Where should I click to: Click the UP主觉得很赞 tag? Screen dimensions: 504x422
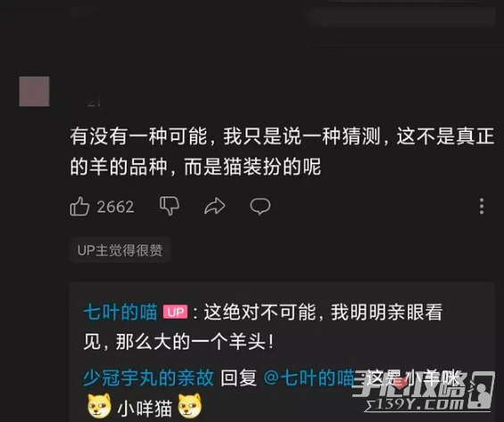click(x=120, y=251)
